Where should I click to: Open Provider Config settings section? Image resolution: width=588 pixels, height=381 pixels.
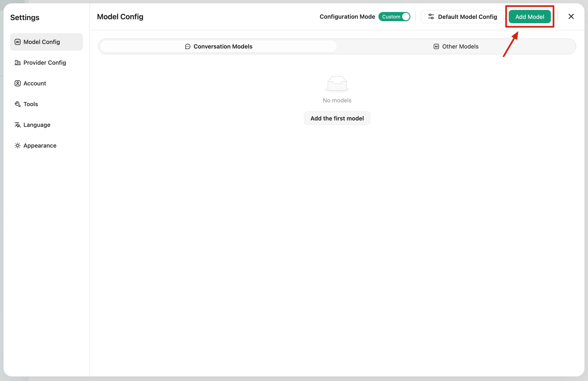44,63
